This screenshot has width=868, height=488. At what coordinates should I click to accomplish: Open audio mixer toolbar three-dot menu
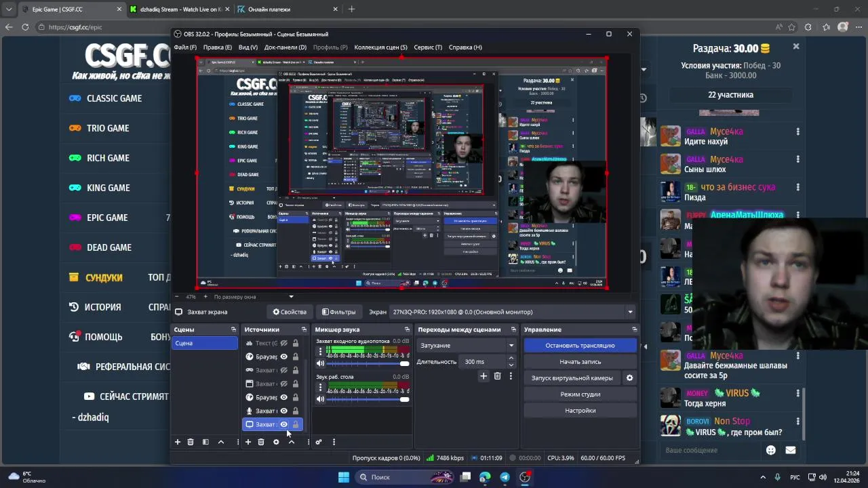click(334, 442)
